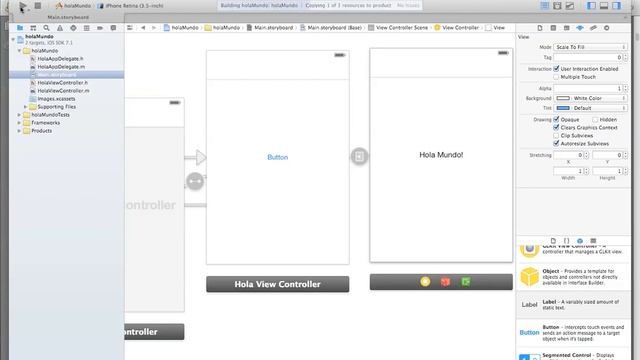Viewport: 640px width, 360px height.
Task: Toggle Autoresize Subviews checkbox
Action: tap(556, 143)
